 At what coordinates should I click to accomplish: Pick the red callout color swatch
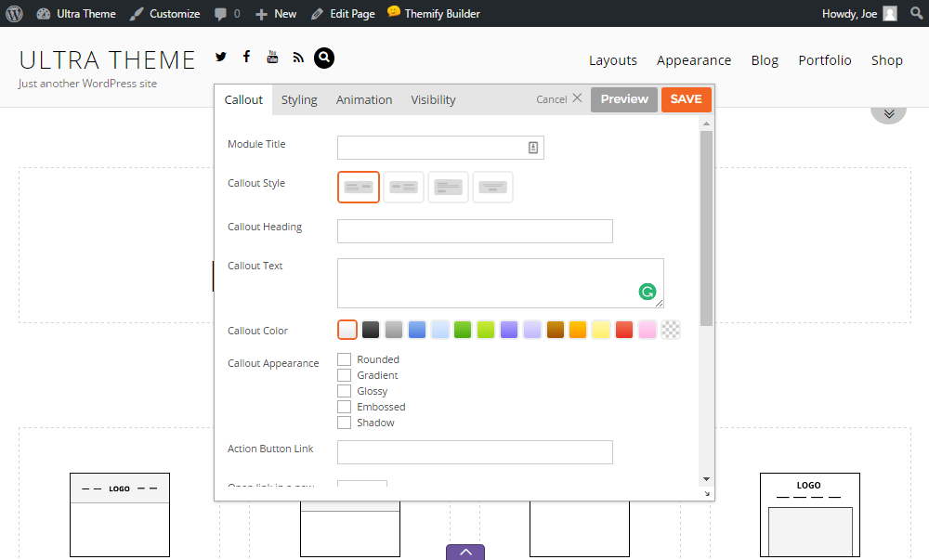(624, 330)
